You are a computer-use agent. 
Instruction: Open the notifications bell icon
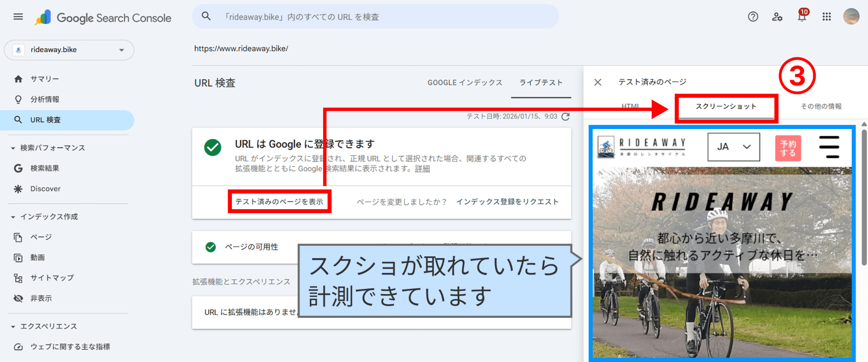[801, 17]
